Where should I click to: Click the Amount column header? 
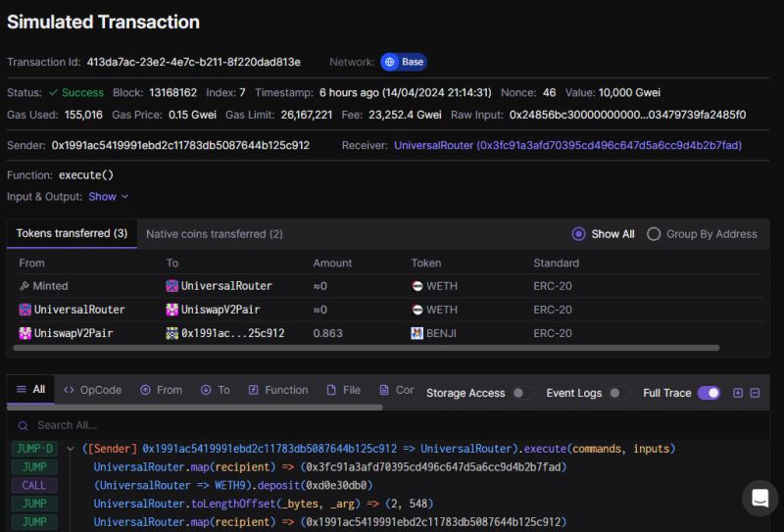332,263
